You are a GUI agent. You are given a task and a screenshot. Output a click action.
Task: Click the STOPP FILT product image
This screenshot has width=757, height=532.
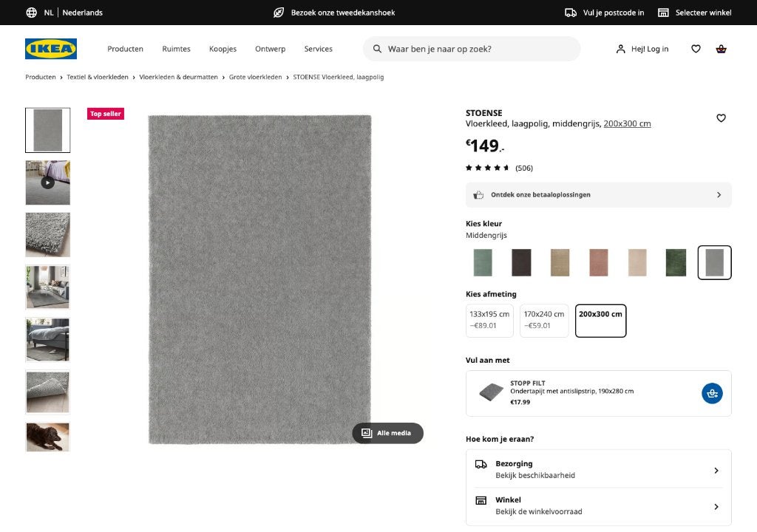pyautogui.click(x=491, y=392)
